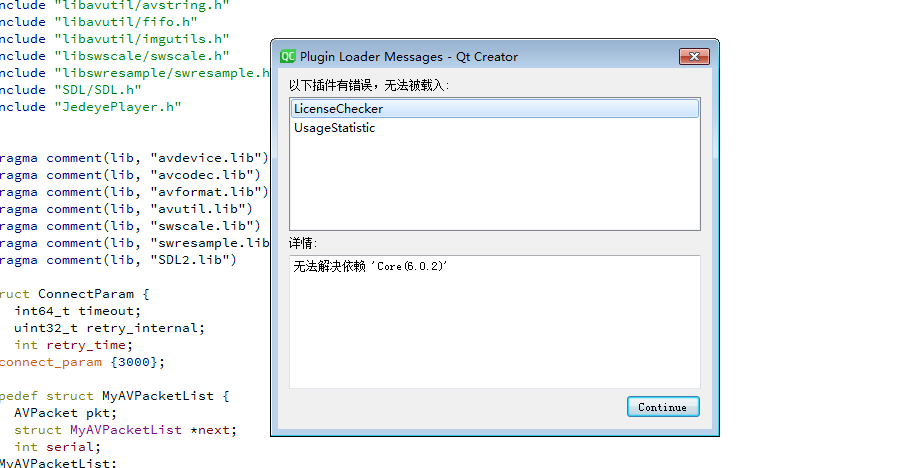This screenshot has width=897, height=468.
Task: Click the Plugin Loader Messages window title
Action: (x=408, y=57)
